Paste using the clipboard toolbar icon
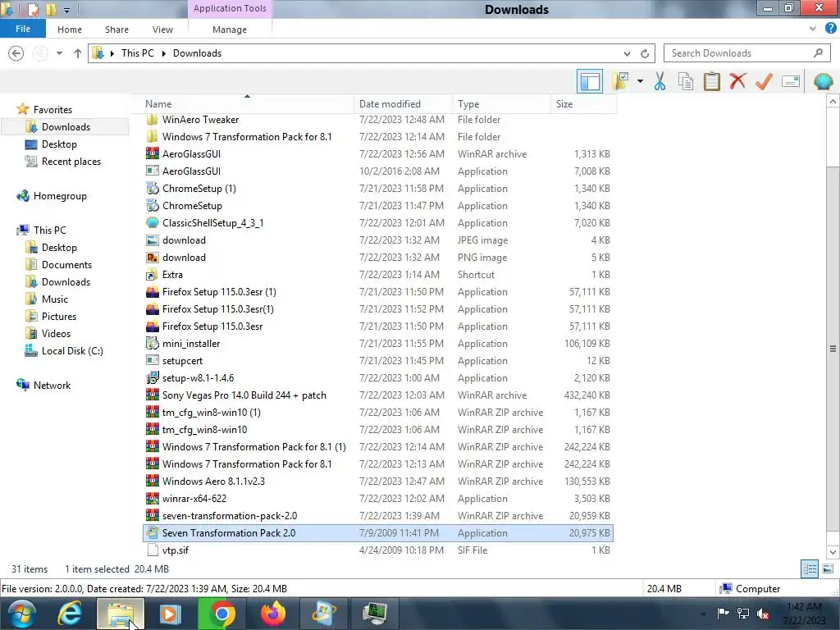The image size is (840, 630). tap(711, 81)
